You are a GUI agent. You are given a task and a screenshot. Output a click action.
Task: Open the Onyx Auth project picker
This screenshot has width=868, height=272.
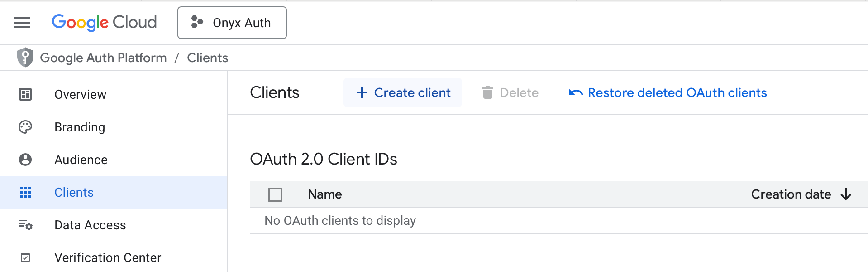232,23
